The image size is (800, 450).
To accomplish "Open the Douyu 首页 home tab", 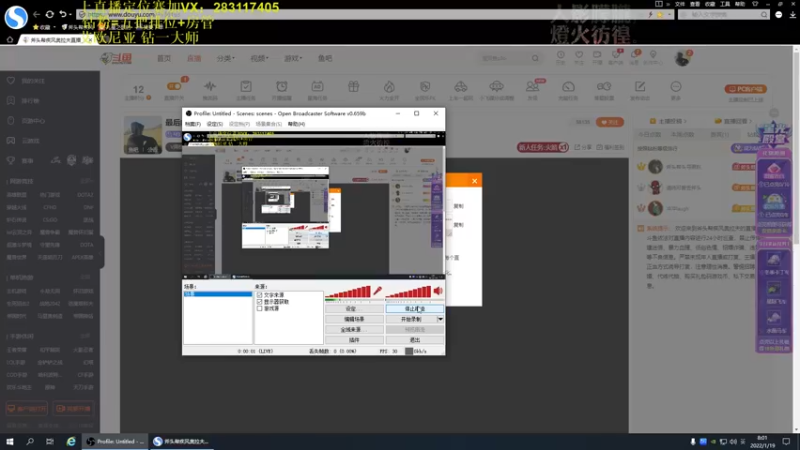I will (164, 58).
